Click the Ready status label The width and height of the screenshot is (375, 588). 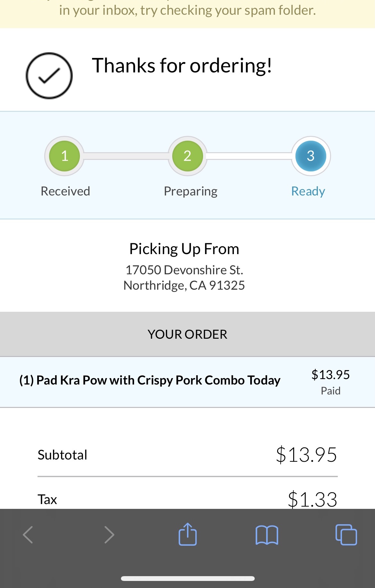pos(308,191)
